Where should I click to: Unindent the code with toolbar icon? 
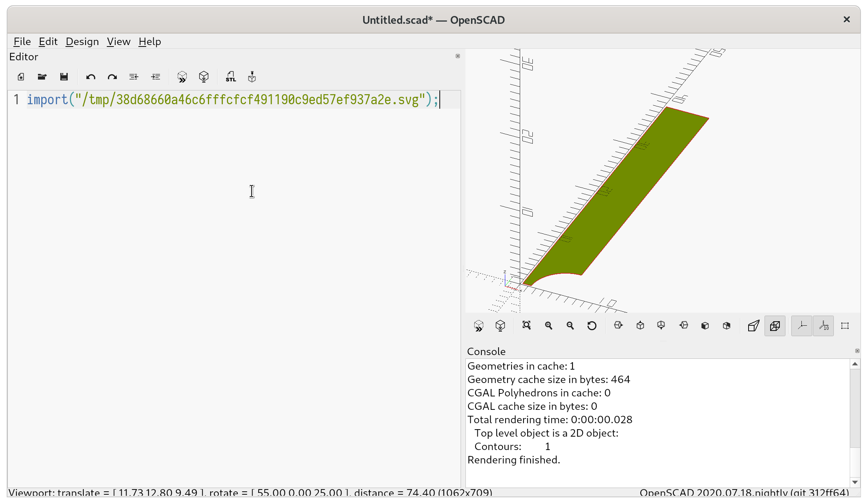(134, 77)
